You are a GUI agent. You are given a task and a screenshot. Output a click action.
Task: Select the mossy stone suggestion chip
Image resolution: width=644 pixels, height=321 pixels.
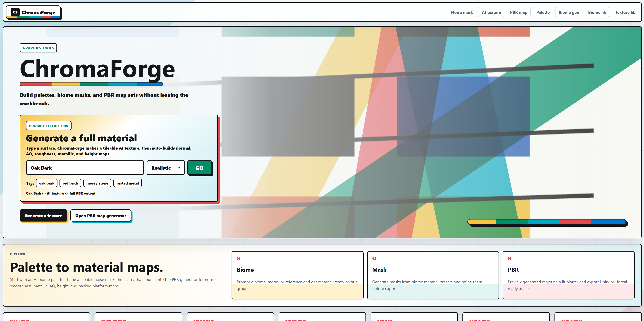pyautogui.click(x=97, y=183)
